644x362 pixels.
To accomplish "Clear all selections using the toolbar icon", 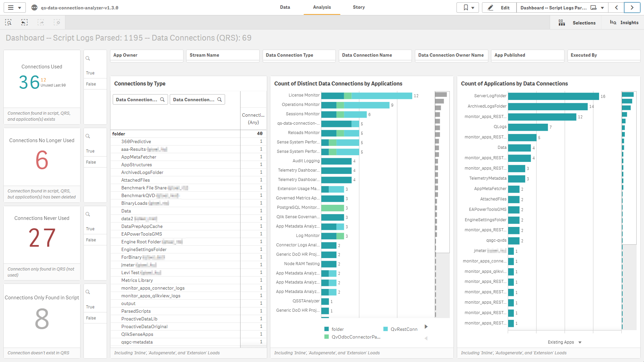I will [57, 22].
